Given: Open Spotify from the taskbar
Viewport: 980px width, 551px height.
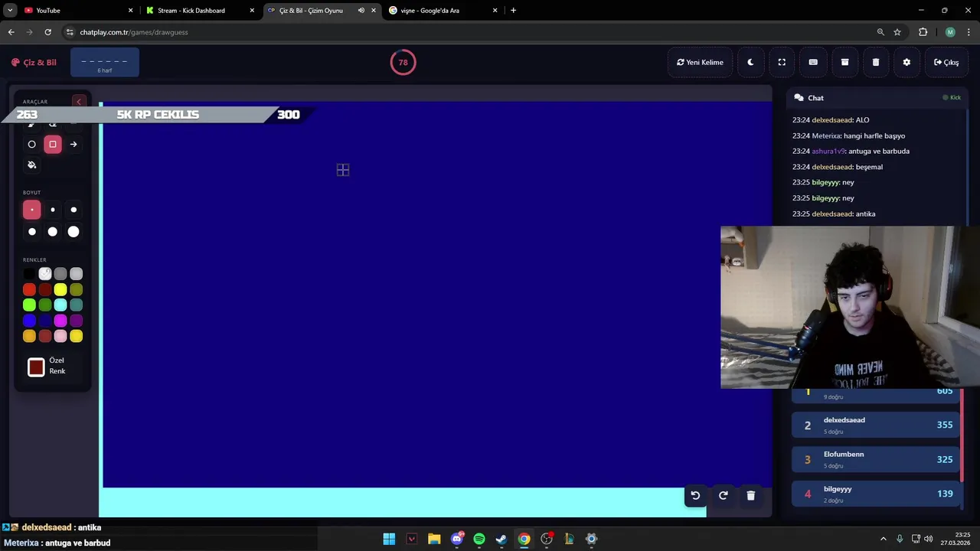Looking at the screenshot, I should pos(479,539).
